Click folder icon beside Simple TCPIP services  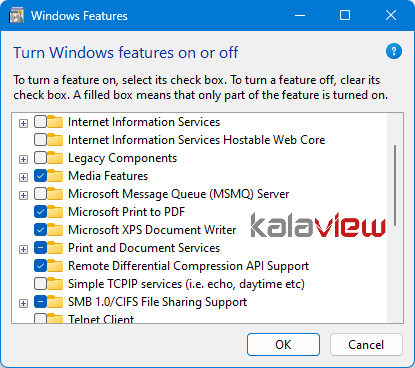pos(55,284)
